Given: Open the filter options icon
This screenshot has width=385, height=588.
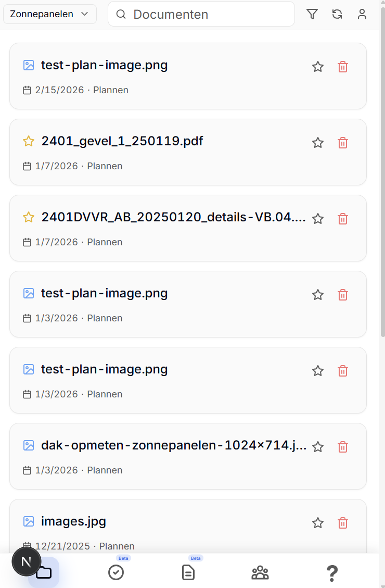Looking at the screenshot, I should point(312,14).
